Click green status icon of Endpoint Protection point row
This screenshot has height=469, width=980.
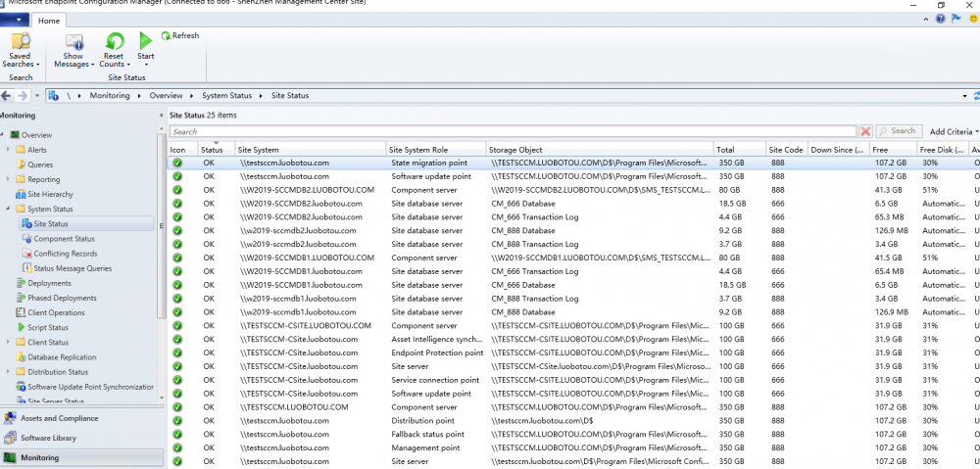click(x=177, y=352)
